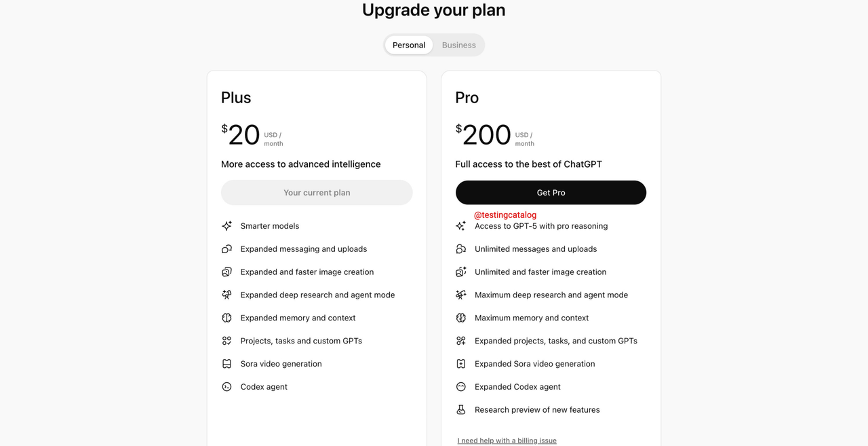Viewport: 868px width, 446px height.
Task: Click the sparkle icon beside Smarter models
Action: (226, 226)
